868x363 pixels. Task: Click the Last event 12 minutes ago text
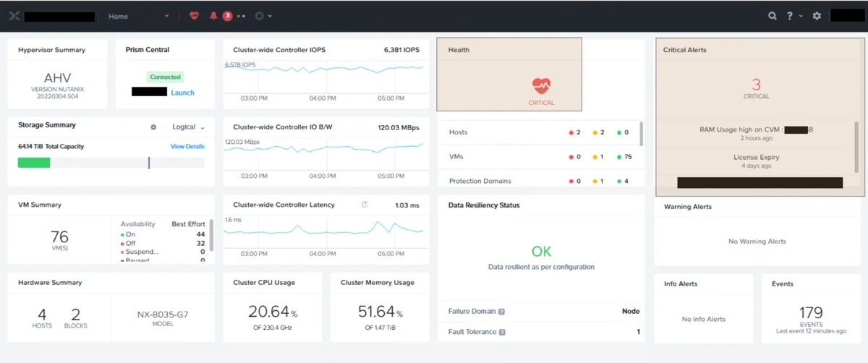tap(811, 331)
